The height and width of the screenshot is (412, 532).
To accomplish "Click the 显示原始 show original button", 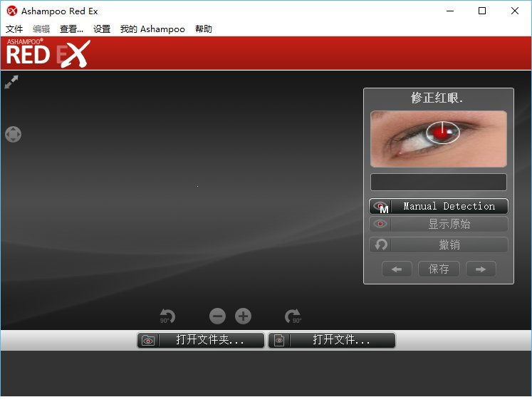I will [439, 224].
